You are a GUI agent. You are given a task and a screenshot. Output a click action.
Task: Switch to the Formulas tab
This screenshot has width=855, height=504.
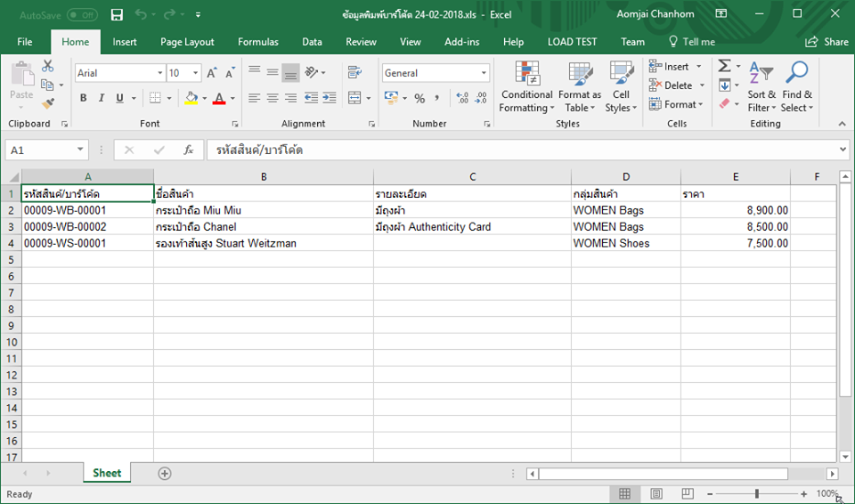(x=258, y=42)
